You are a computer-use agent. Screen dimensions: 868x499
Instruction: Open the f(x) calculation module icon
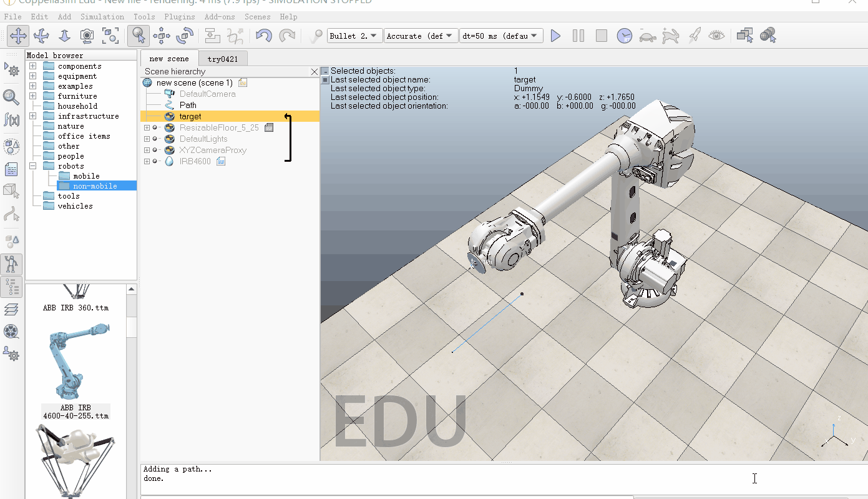[x=11, y=119]
